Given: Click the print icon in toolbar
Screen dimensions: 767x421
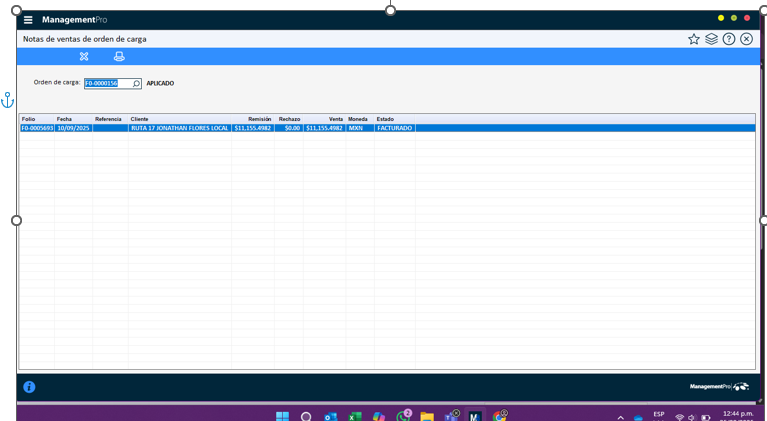Looking at the screenshot, I should [x=119, y=57].
